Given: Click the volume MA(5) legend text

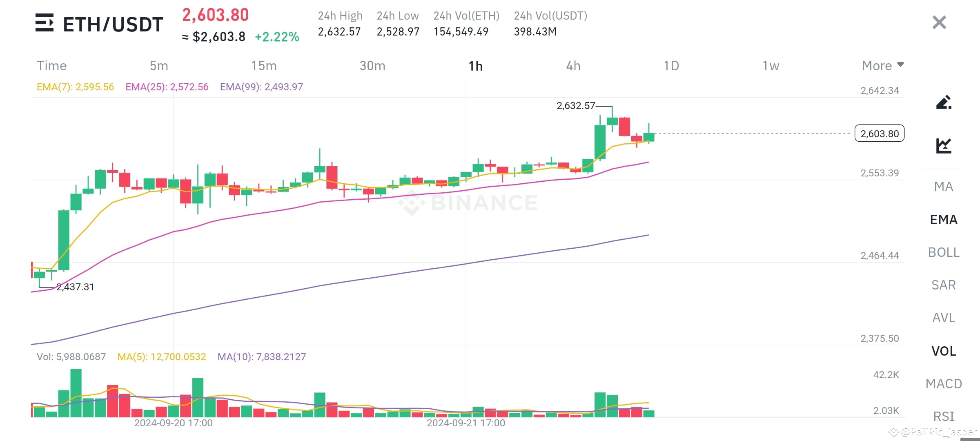Looking at the screenshot, I should pyautogui.click(x=161, y=356).
